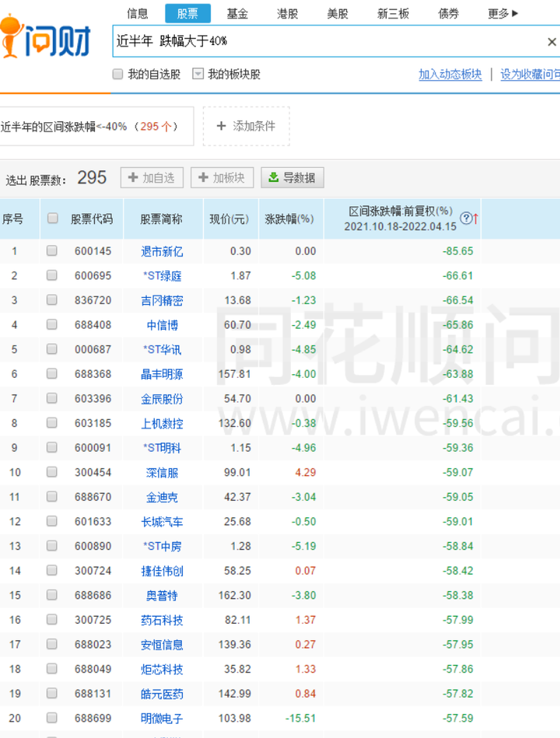Sort by the red arrow in interval column

coord(475,219)
